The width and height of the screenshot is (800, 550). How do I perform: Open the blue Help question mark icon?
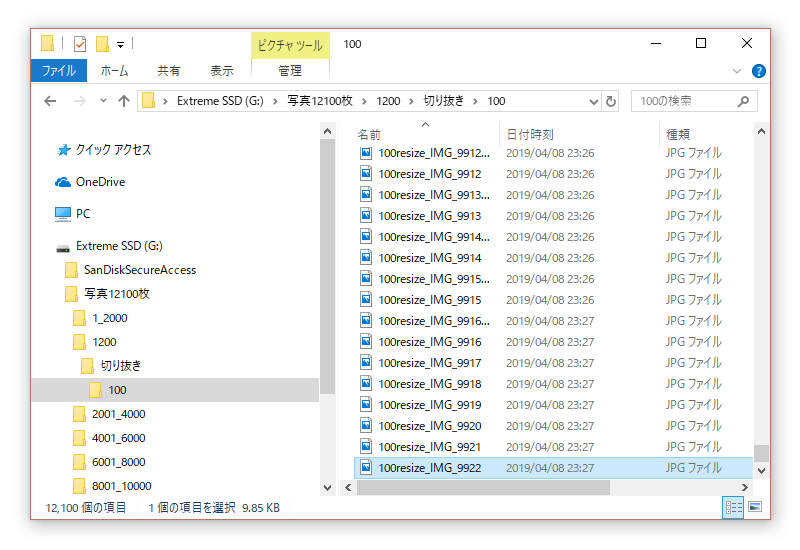759,71
